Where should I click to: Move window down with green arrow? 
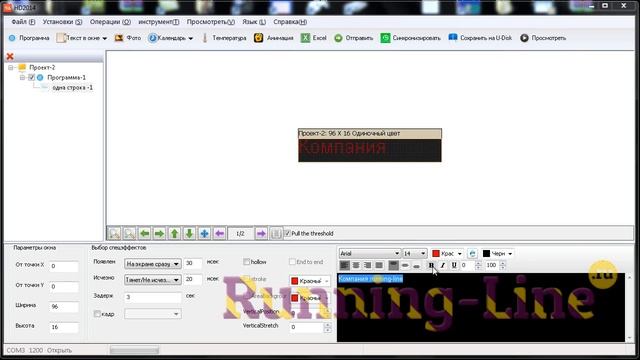click(x=189, y=233)
